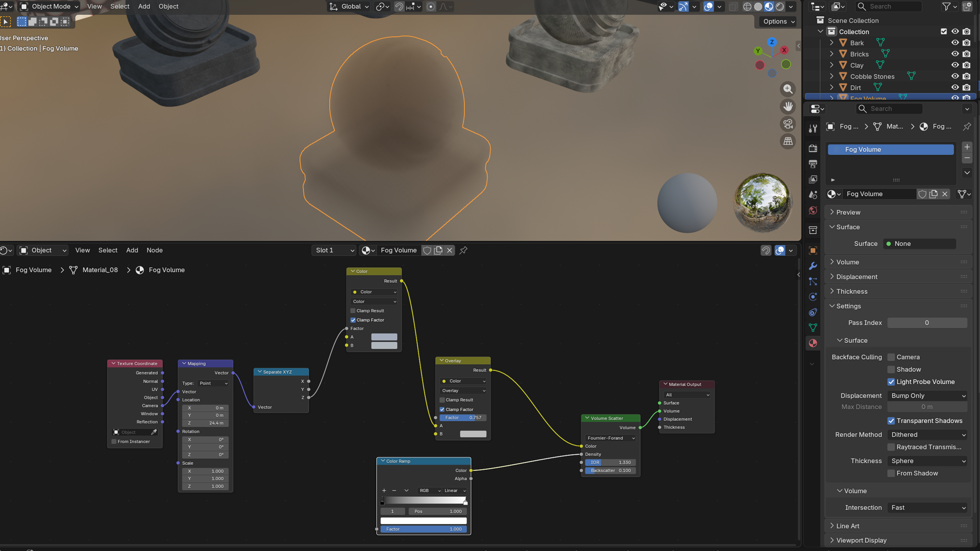980x551 pixels.
Task: Adjust the Overlay node Factor slider
Action: click(x=462, y=418)
